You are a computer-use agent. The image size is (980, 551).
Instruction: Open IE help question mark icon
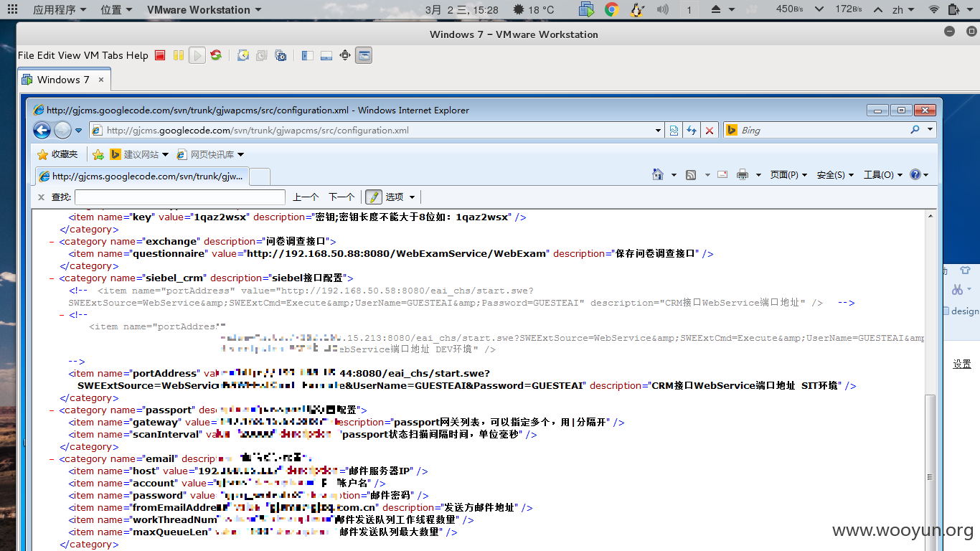coord(915,174)
